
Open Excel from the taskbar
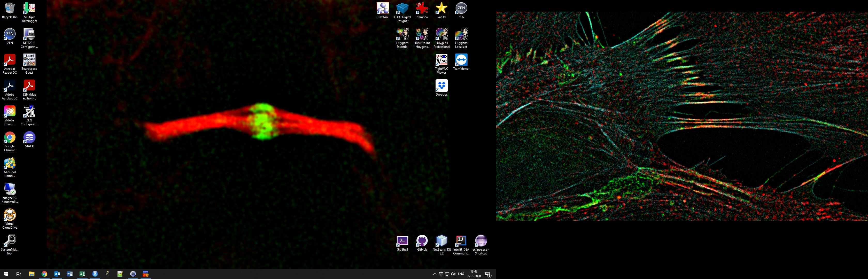pyautogui.click(x=82, y=274)
